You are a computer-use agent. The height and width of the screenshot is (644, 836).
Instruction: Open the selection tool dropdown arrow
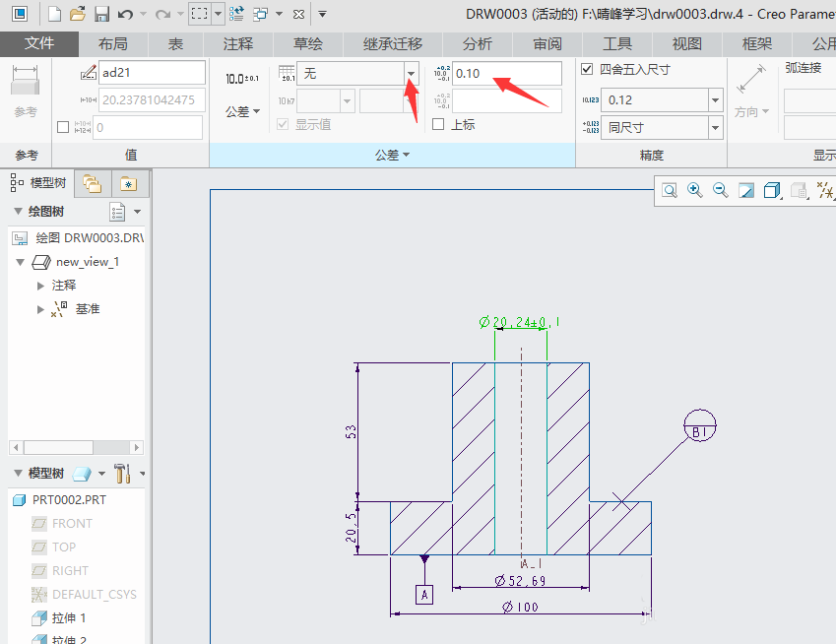pyautogui.click(x=218, y=14)
